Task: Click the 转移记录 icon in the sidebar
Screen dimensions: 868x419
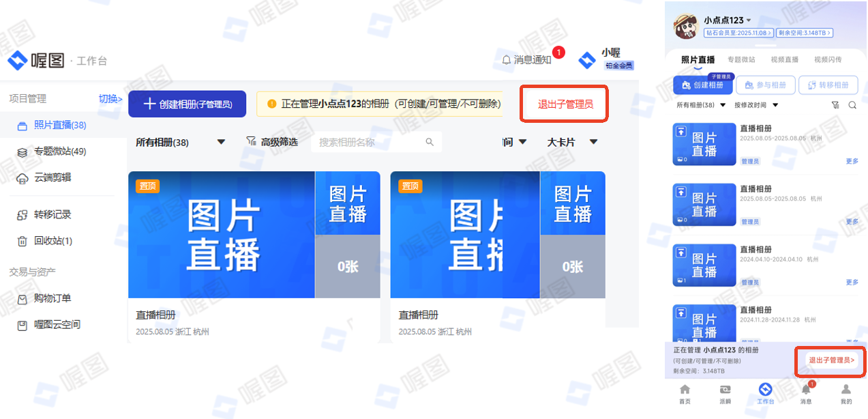Action: pyautogui.click(x=22, y=215)
